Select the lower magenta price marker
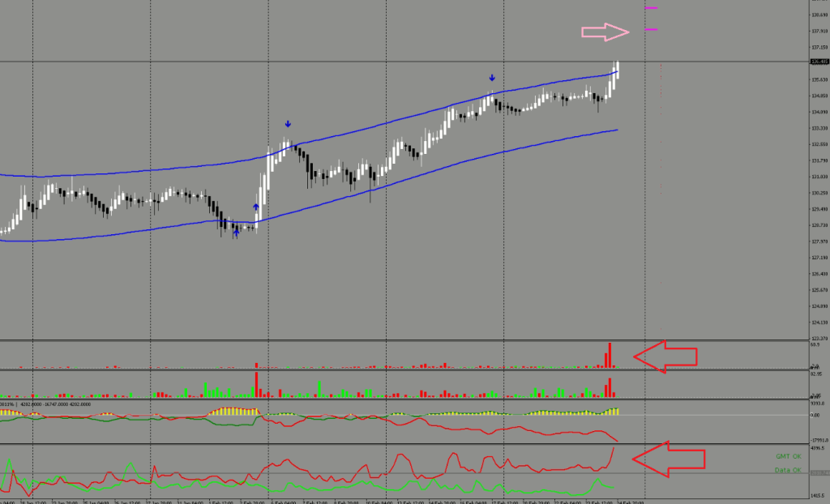Screen dimensions: 830x504 click(x=651, y=30)
